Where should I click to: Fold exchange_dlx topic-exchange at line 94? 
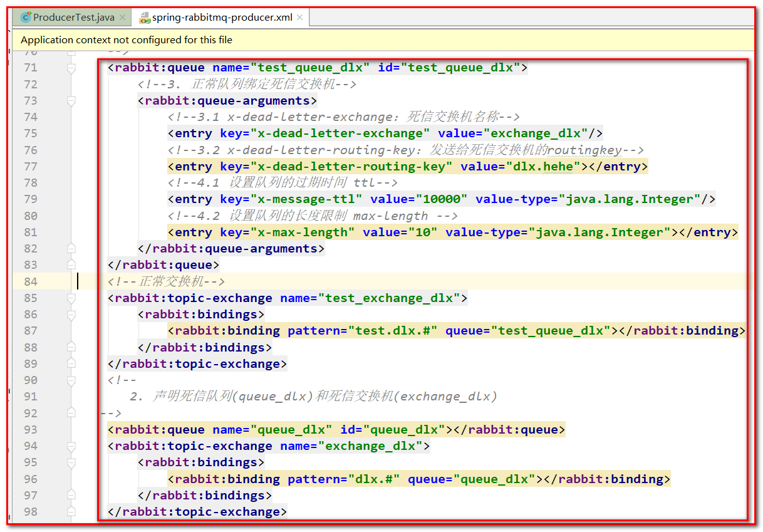71,446
